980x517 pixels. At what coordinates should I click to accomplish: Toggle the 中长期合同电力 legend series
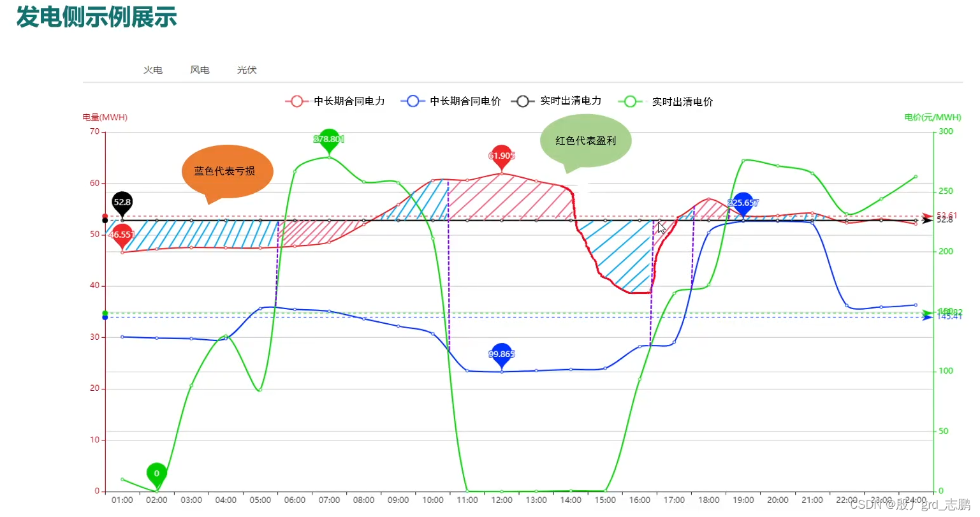pyautogui.click(x=335, y=101)
